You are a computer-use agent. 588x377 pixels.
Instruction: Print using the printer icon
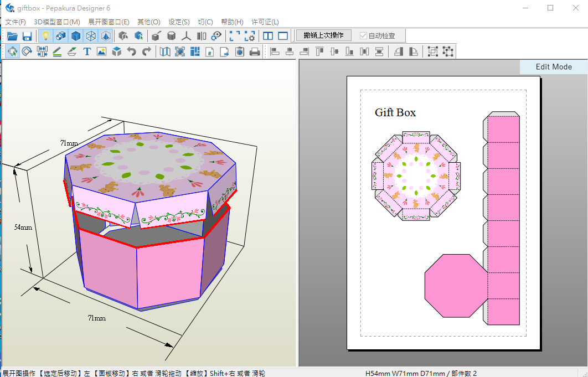255,51
